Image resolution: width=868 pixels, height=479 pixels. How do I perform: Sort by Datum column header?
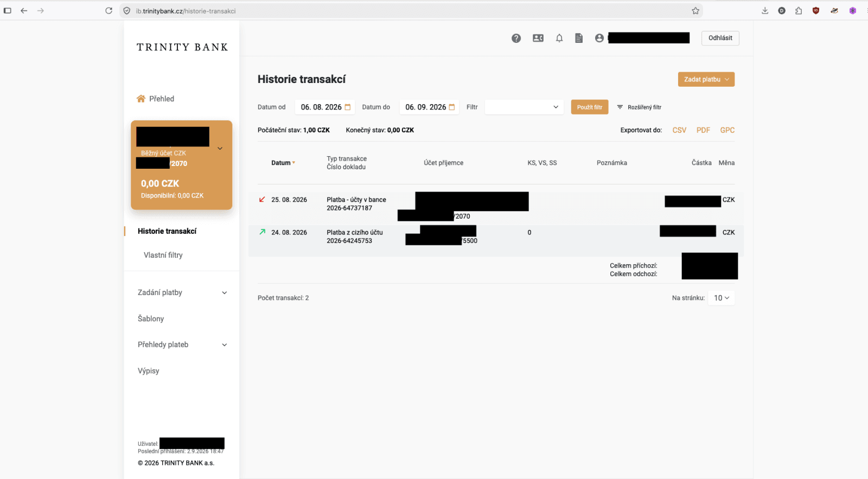283,163
